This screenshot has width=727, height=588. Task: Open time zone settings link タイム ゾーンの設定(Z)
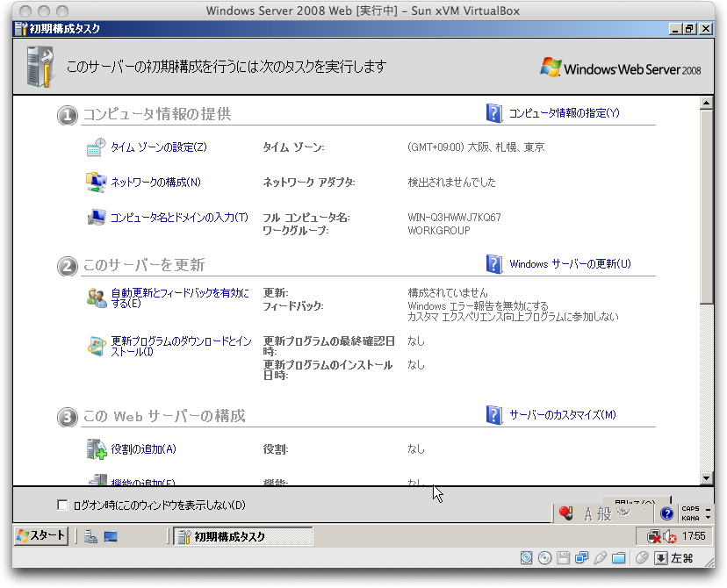pos(159,147)
